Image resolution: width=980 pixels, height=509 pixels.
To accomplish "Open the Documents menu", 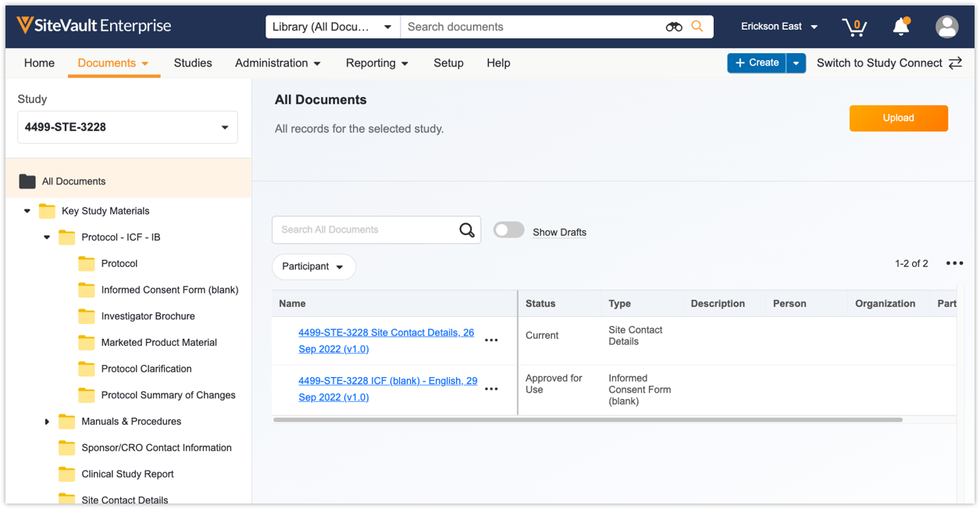I will pyautogui.click(x=113, y=63).
